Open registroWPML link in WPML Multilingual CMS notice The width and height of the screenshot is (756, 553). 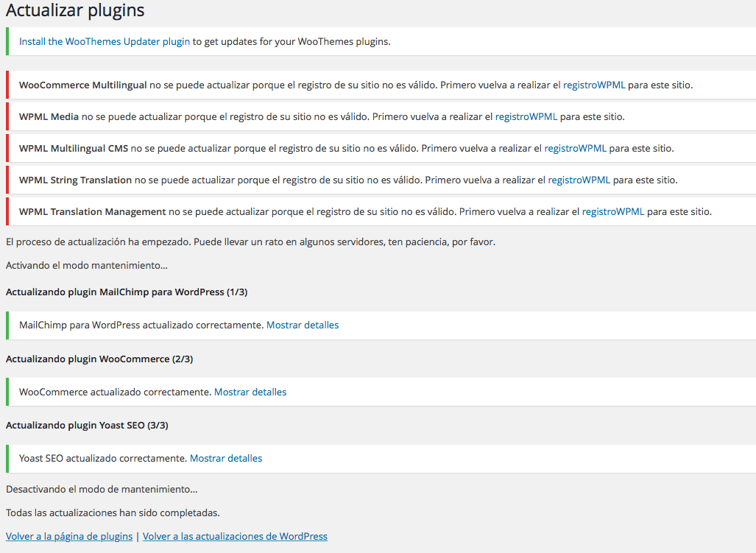pyautogui.click(x=575, y=149)
